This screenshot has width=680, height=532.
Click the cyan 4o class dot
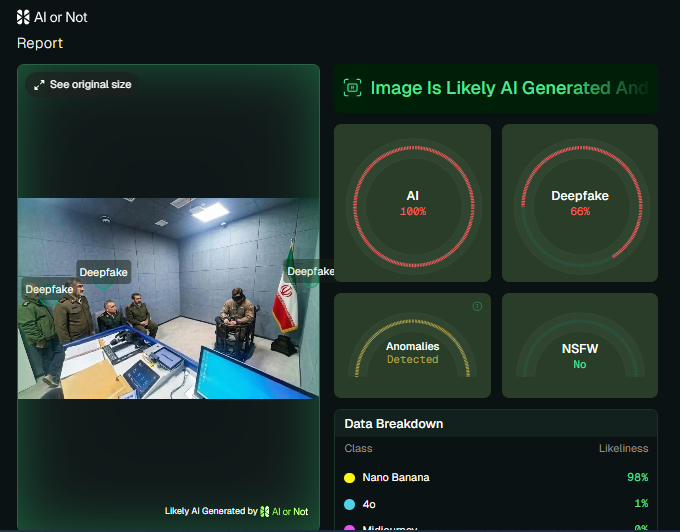[349, 504]
